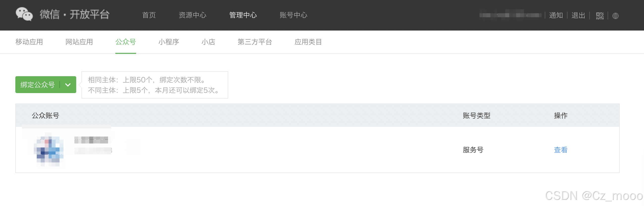Click the public account avatar thumbnail

(49, 150)
